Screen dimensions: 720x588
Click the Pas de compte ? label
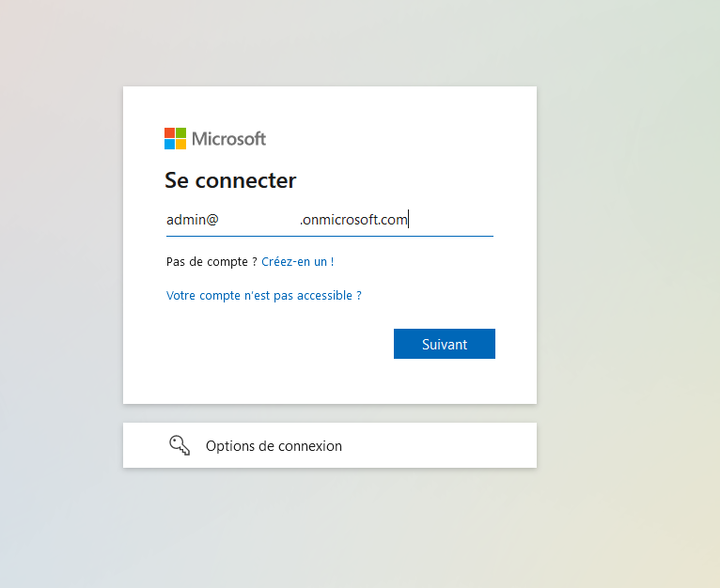[x=211, y=262]
